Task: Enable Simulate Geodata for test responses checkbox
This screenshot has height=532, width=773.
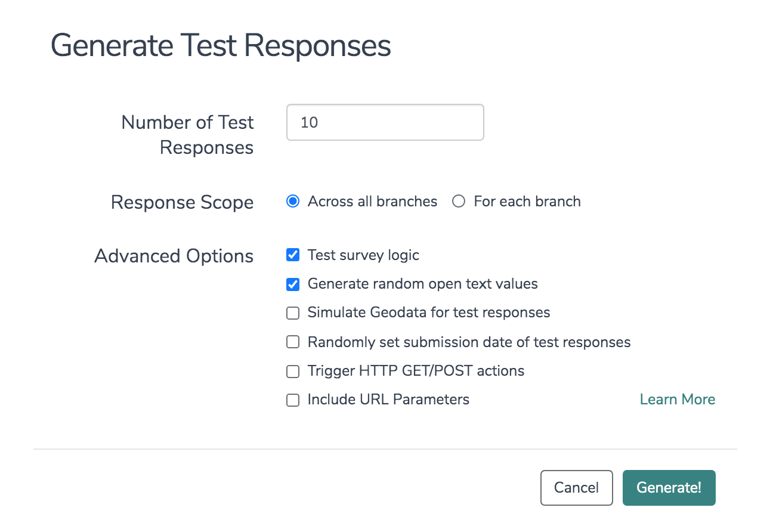Action: [293, 313]
